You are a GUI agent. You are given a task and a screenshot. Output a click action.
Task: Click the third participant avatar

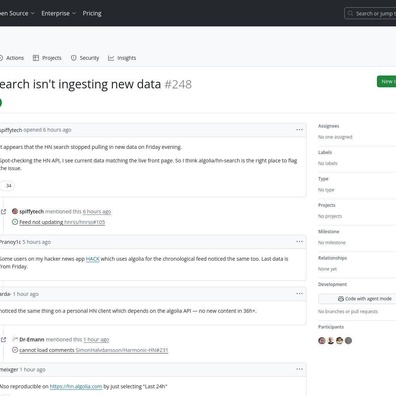pos(339,340)
